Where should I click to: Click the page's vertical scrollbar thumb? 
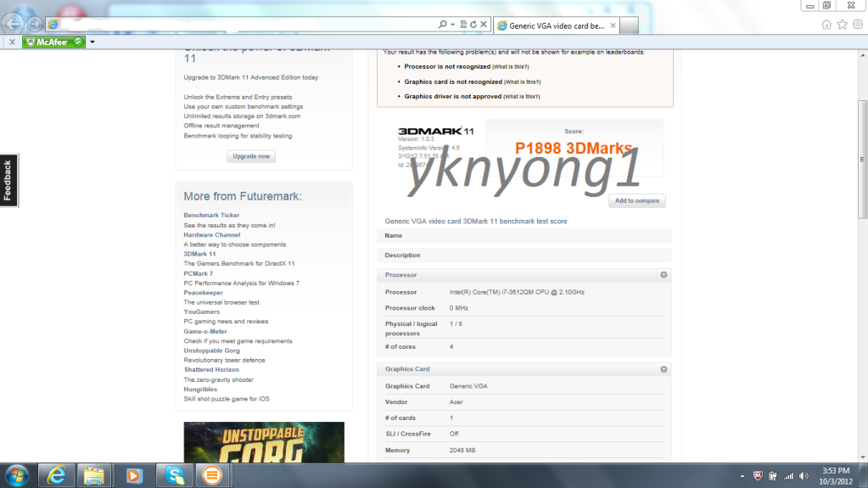pos(862,159)
